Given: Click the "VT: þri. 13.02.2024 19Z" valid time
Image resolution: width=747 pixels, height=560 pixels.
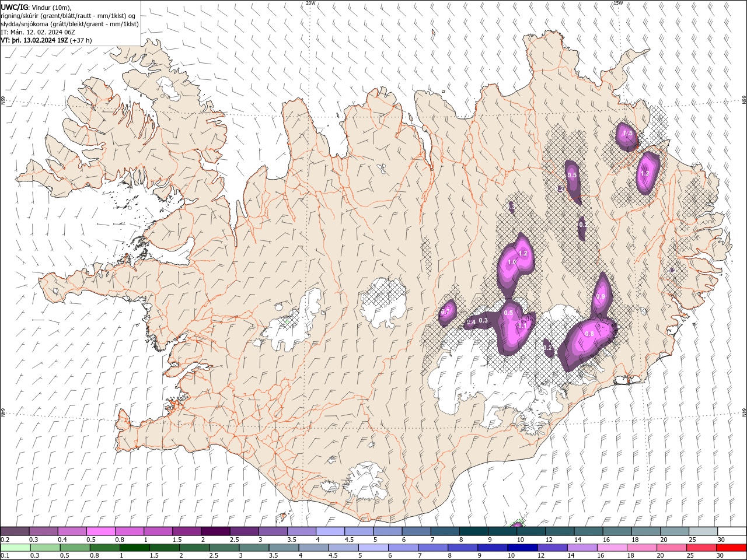Looking at the screenshot, I should 35,40.
